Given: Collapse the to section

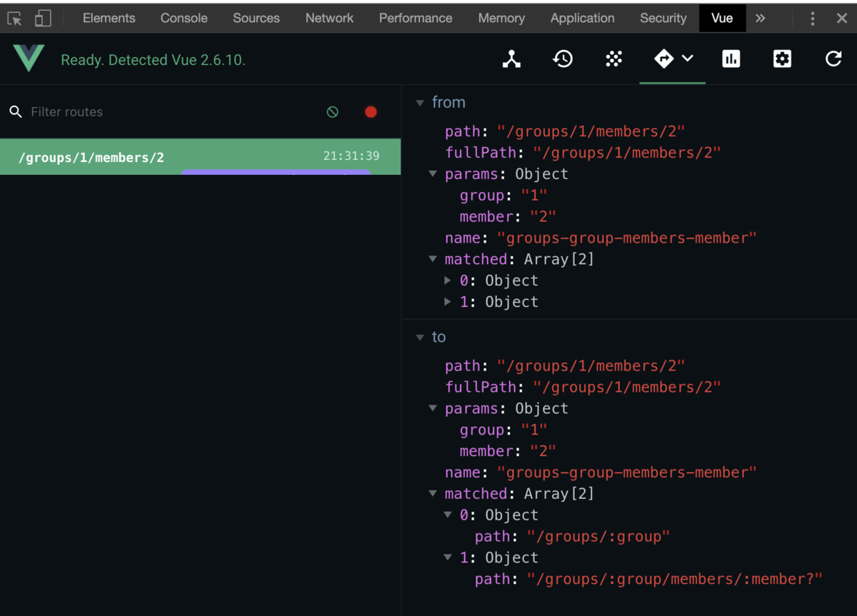Looking at the screenshot, I should 420,338.
